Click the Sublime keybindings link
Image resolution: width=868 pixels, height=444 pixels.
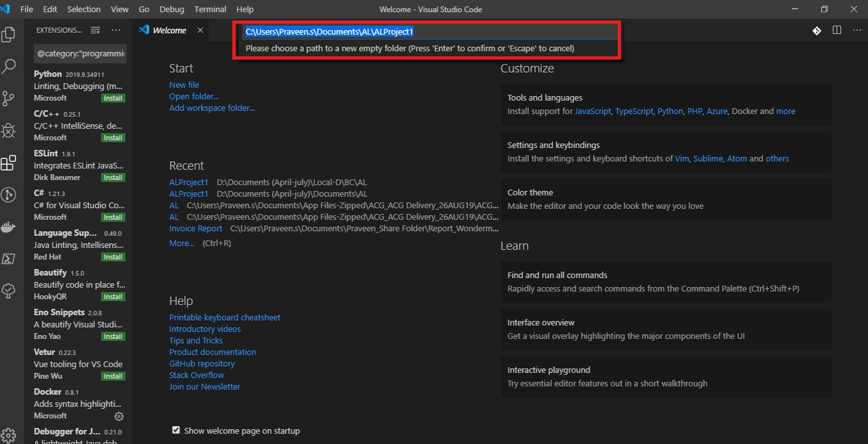coord(708,158)
